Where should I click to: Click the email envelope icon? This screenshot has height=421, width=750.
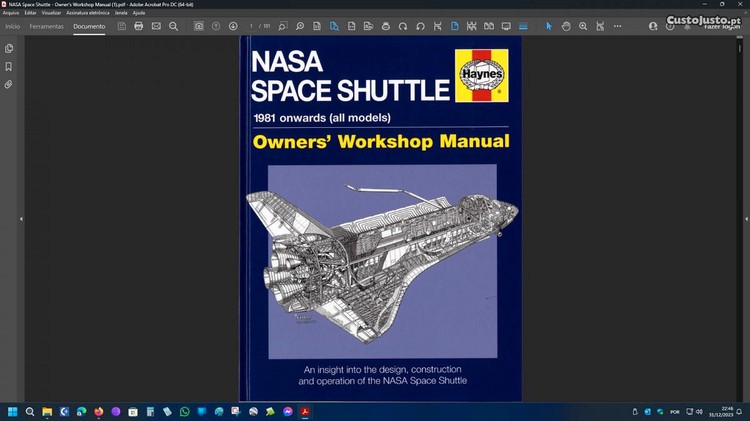[156, 26]
